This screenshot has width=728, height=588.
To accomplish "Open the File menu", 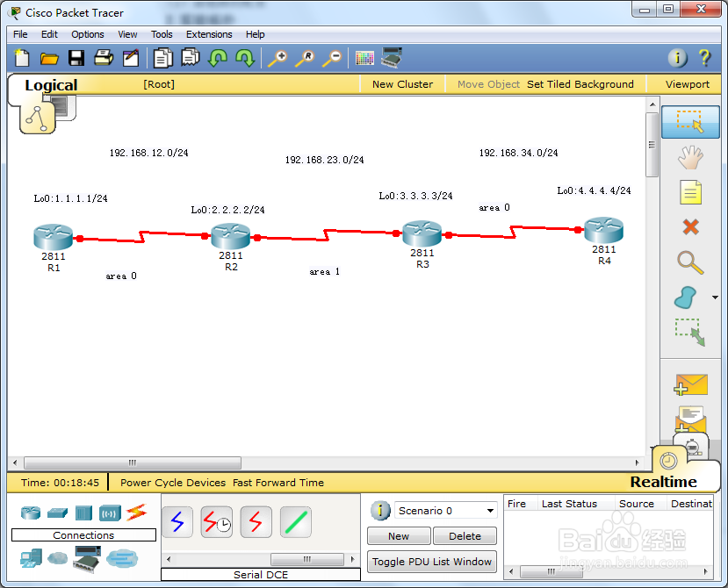I will 20,34.
